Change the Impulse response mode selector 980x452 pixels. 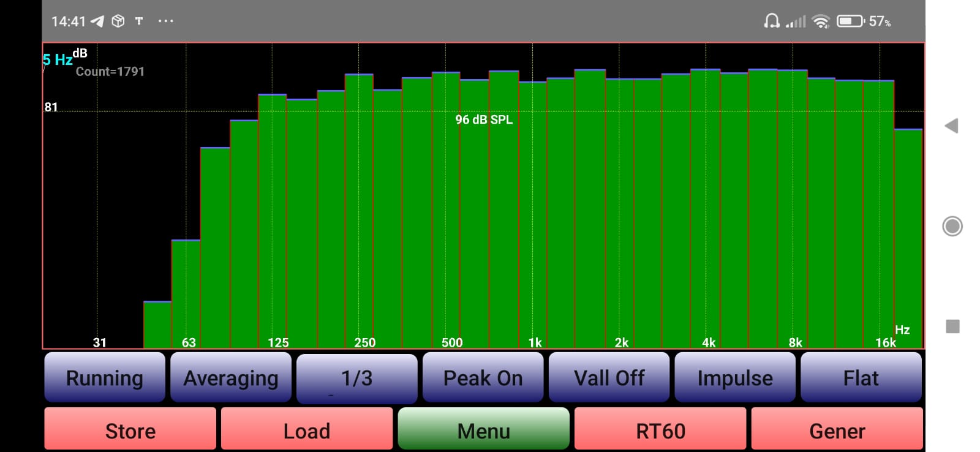pyautogui.click(x=735, y=377)
